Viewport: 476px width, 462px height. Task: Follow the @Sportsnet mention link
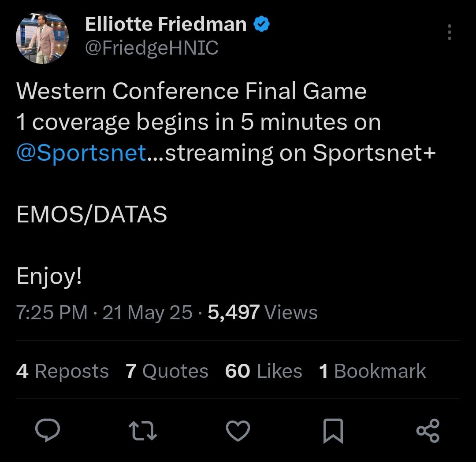point(82,152)
